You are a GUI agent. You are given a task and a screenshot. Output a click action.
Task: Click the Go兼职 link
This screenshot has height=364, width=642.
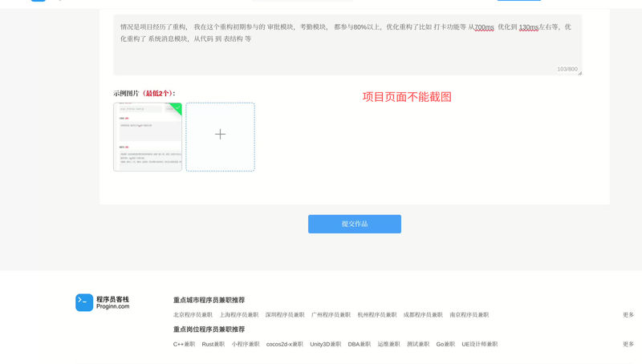(x=445, y=344)
